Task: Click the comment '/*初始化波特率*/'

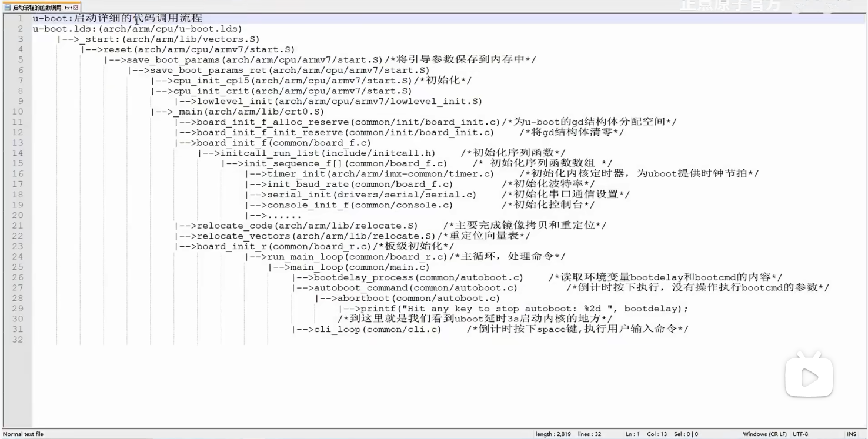Action: (x=548, y=184)
